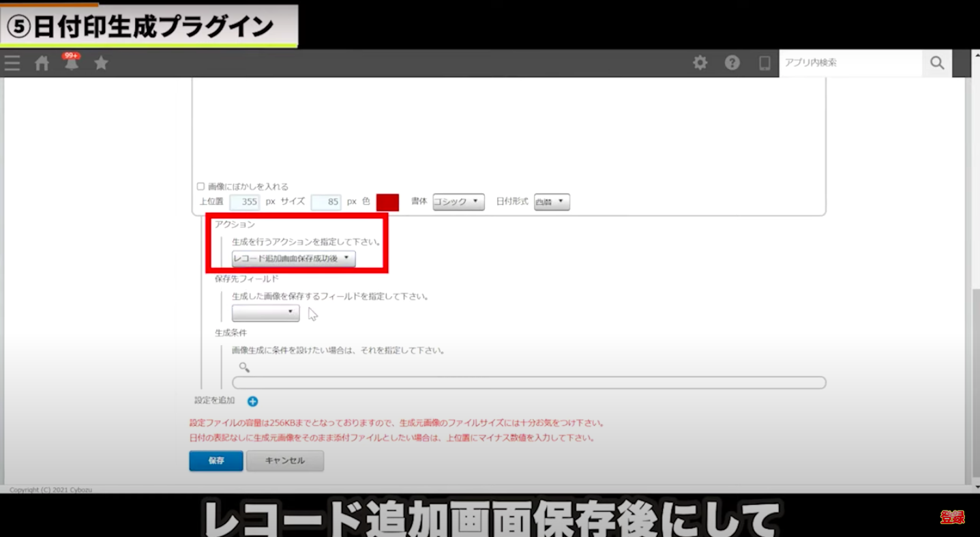The height and width of the screenshot is (537, 980).
Task: Click the blue 保存 button
Action: 216,461
